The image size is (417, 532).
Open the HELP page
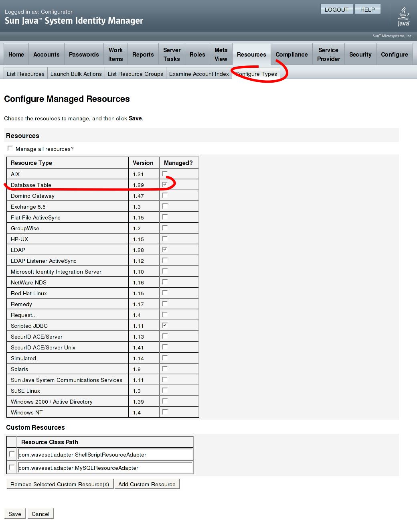[x=367, y=10]
